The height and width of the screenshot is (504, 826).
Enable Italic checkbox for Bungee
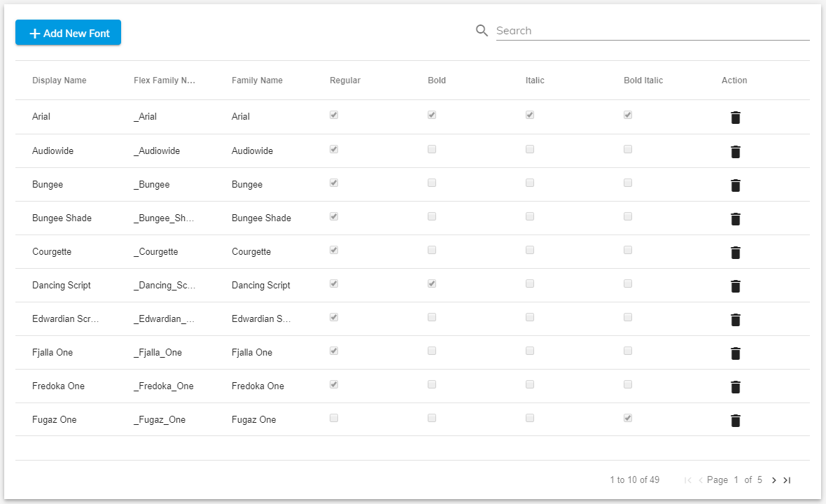click(x=530, y=183)
